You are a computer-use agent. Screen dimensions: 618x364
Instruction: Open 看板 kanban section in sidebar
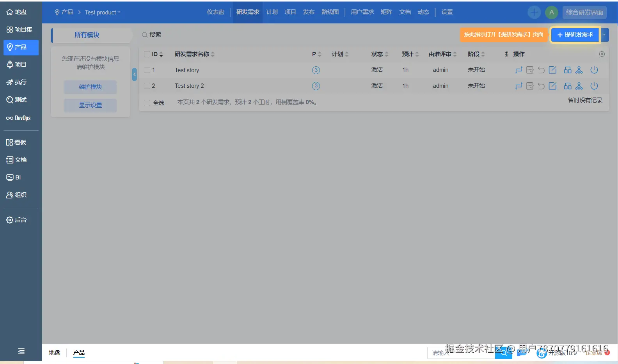tap(16, 142)
